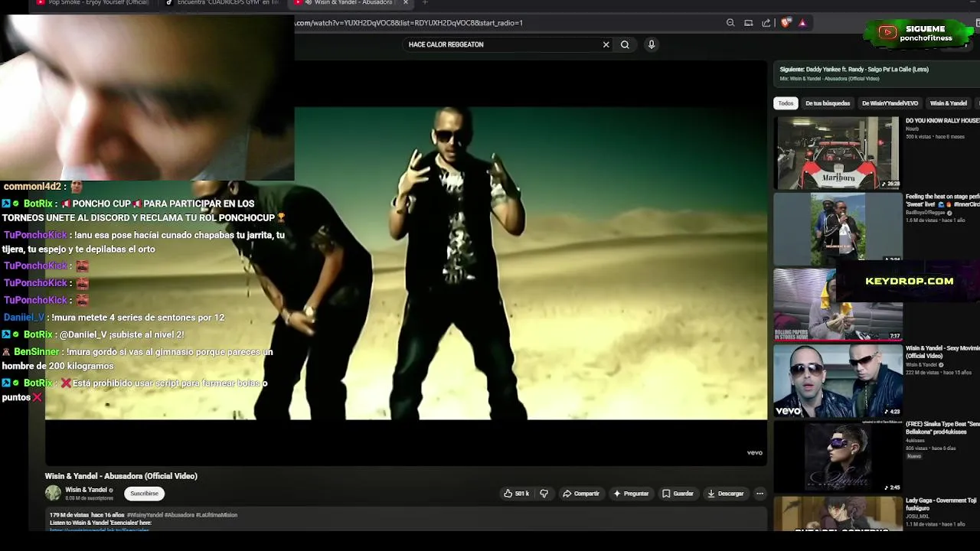
Task: Open the Feeling the heat on stage thumbnail
Action: pos(838,227)
